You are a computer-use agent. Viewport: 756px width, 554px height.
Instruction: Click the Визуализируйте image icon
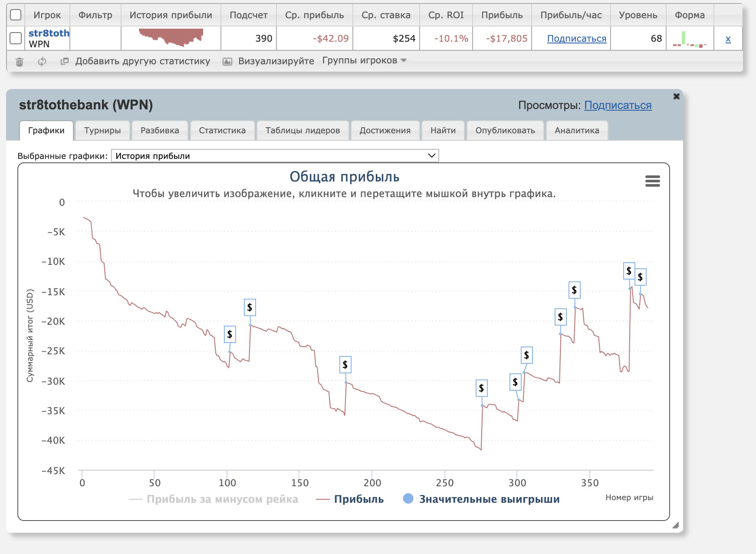pyautogui.click(x=227, y=62)
